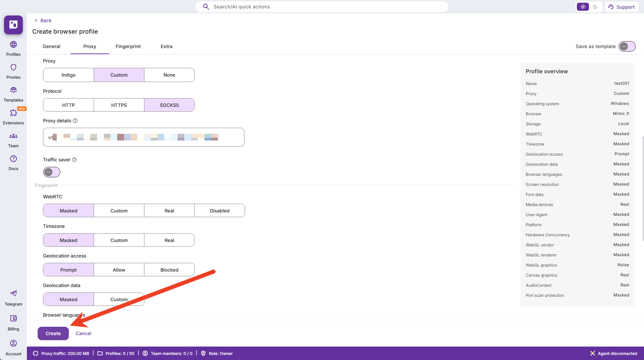Switch to the Extra tab
The height and width of the screenshot is (360, 644).
click(166, 46)
